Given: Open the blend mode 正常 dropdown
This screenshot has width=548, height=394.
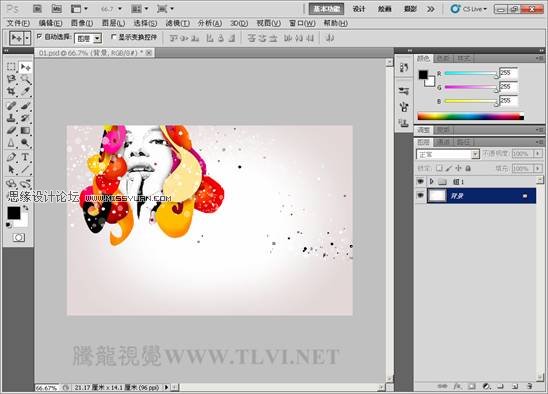Looking at the screenshot, I should [448, 154].
